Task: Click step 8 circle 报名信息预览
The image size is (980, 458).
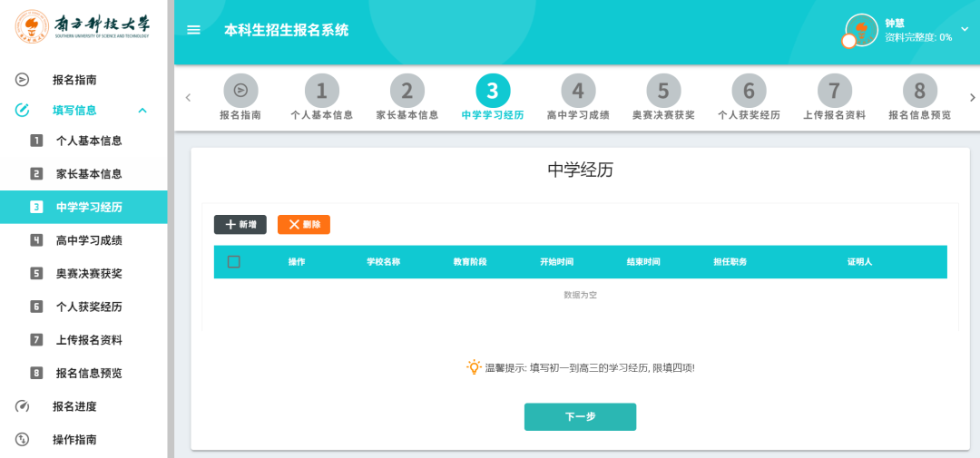Action: 919,91
